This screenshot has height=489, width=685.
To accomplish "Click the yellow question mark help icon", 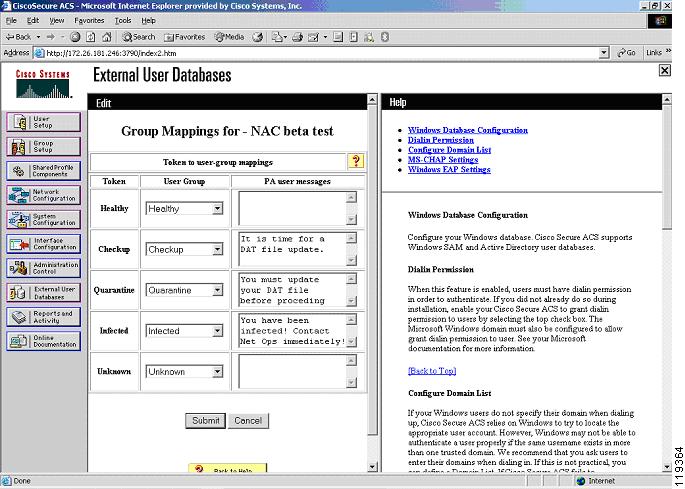I will coord(356,161).
